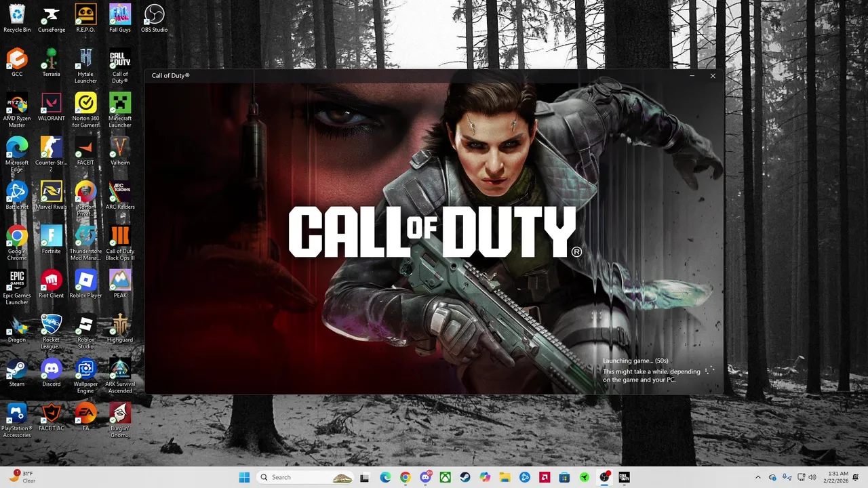Select the Discord desktop shortcut

51,373
